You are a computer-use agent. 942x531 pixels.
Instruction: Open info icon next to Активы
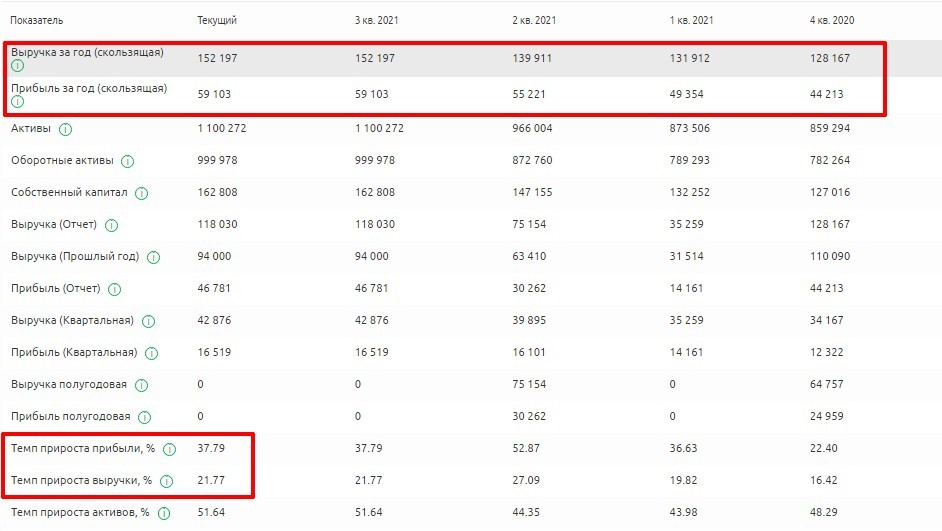click(65, 130)
